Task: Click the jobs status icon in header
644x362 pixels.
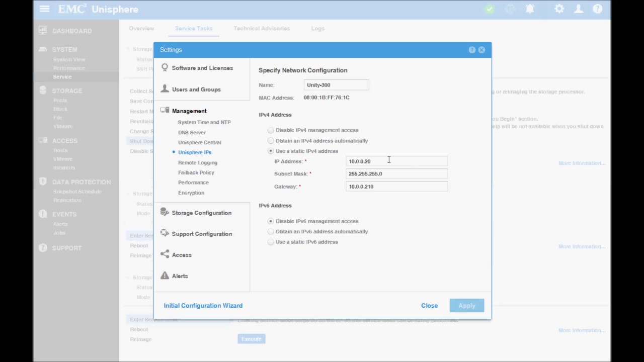Action: click(x=510, y=9)
